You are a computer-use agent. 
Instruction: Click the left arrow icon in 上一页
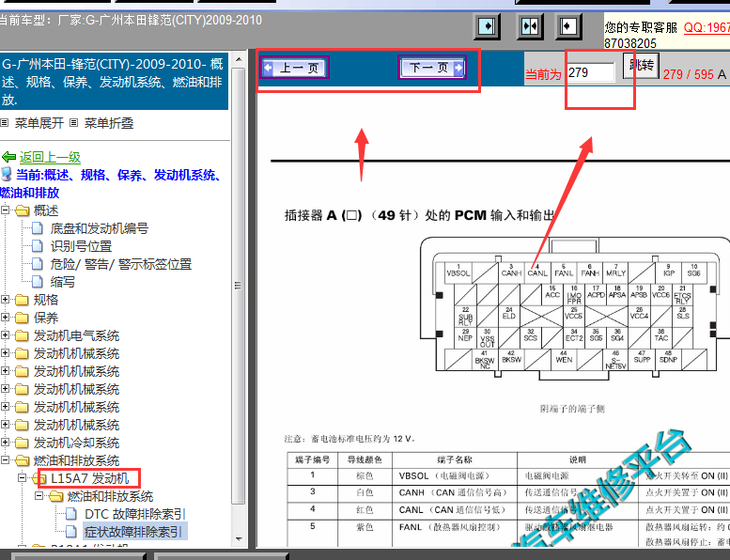click(x=268, y=68)
